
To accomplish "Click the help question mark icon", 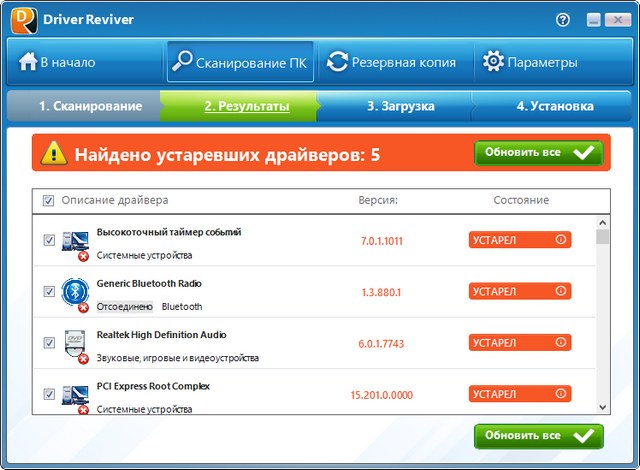I will (565, 20).
